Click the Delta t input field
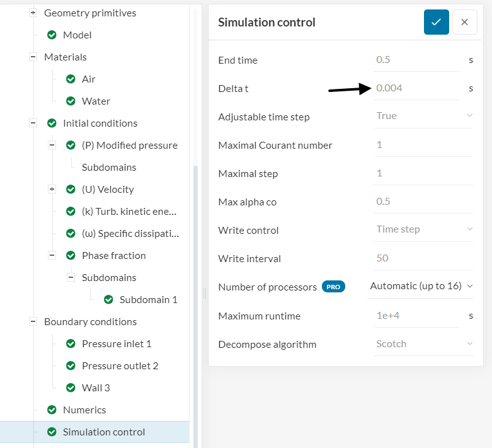The width and height of the screenshot is (492, 448). coord(416,88)
